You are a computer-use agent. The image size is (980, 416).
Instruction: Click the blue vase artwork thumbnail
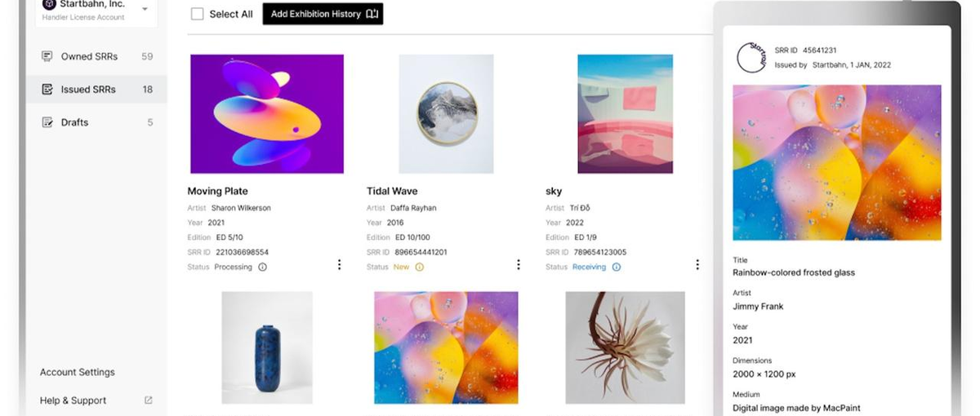click(x=267, y=347)
